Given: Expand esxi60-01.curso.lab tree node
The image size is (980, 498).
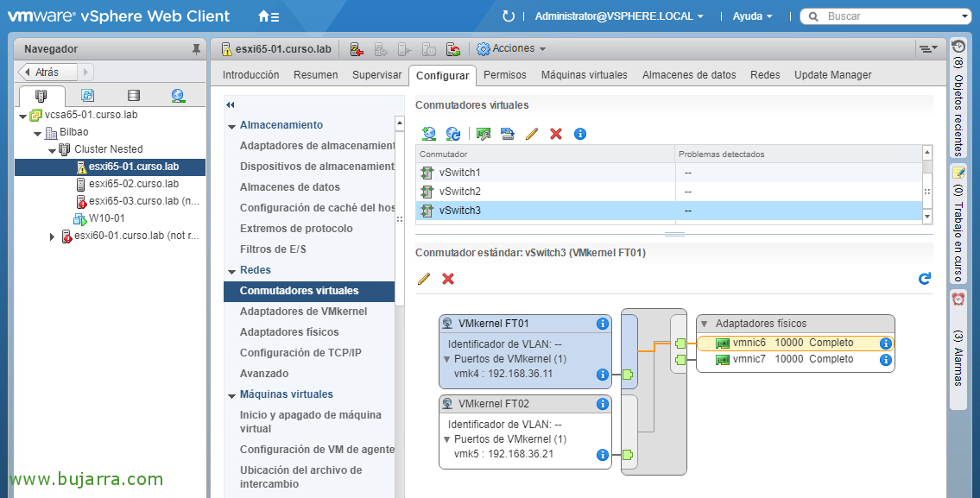Looking at the screenshot, I should point(53,236).
